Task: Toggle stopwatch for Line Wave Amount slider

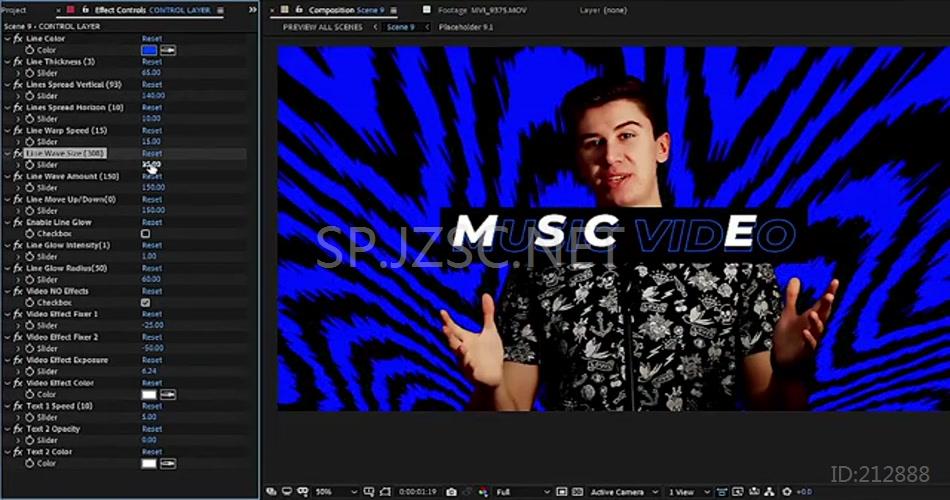Action: (30, 188)
